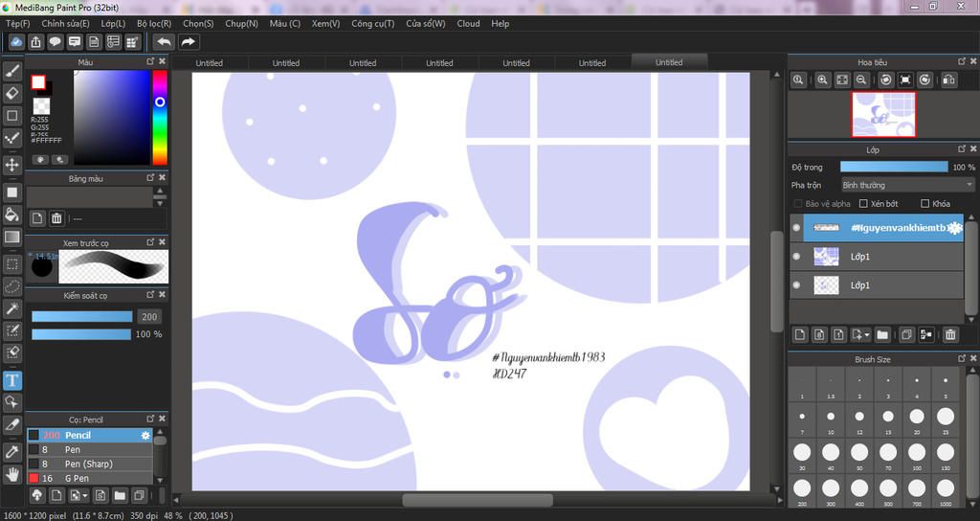Click the rainbow hue slider
The height and width of the screenshot is (521, 980).
(x=160, y=117)
